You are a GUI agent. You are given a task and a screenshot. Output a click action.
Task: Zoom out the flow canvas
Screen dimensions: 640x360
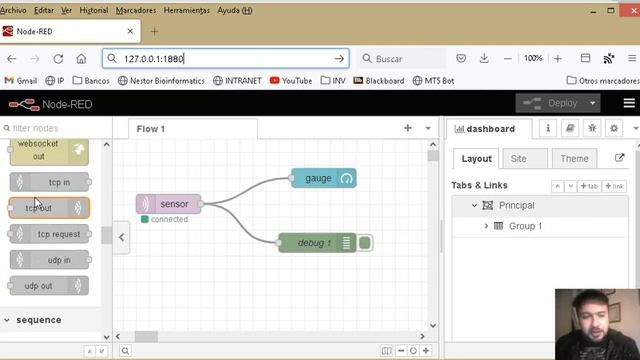pyautogui.click(x=401, y=351)
